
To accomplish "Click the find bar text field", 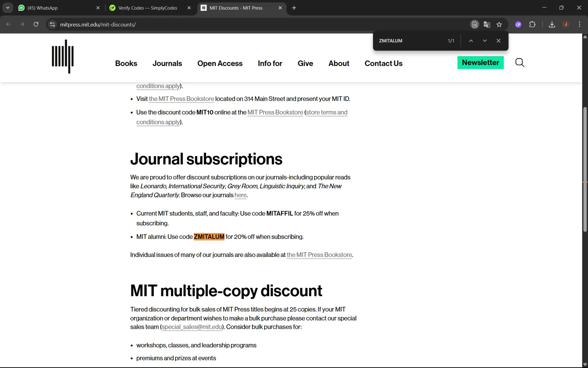I will point(410,41).
